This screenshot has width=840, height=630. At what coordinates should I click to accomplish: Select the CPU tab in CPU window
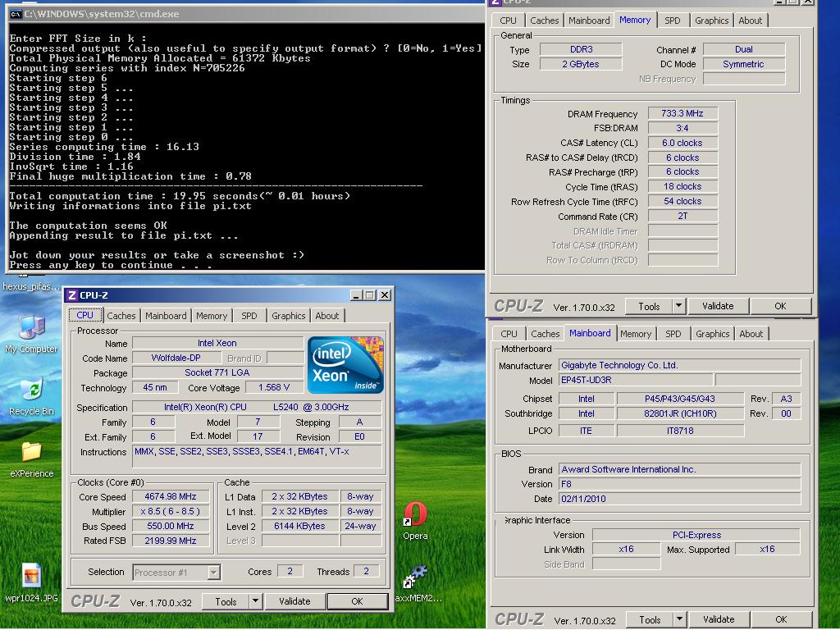pyautogui.click(x=84, y=315)
